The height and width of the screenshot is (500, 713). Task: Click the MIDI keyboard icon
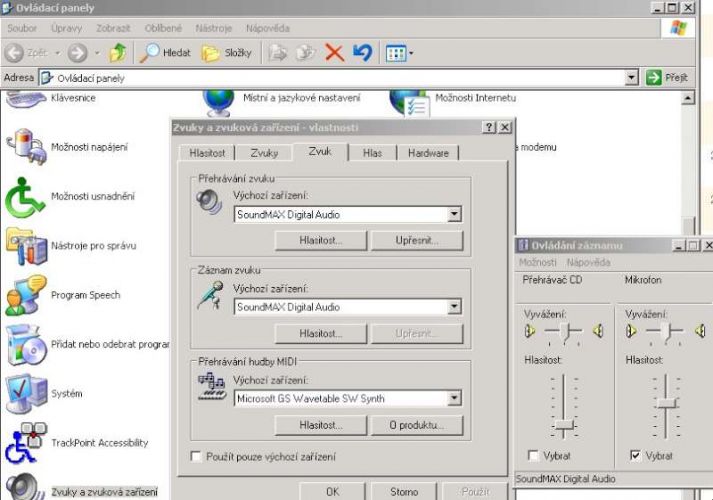click(x=211, y=386)
